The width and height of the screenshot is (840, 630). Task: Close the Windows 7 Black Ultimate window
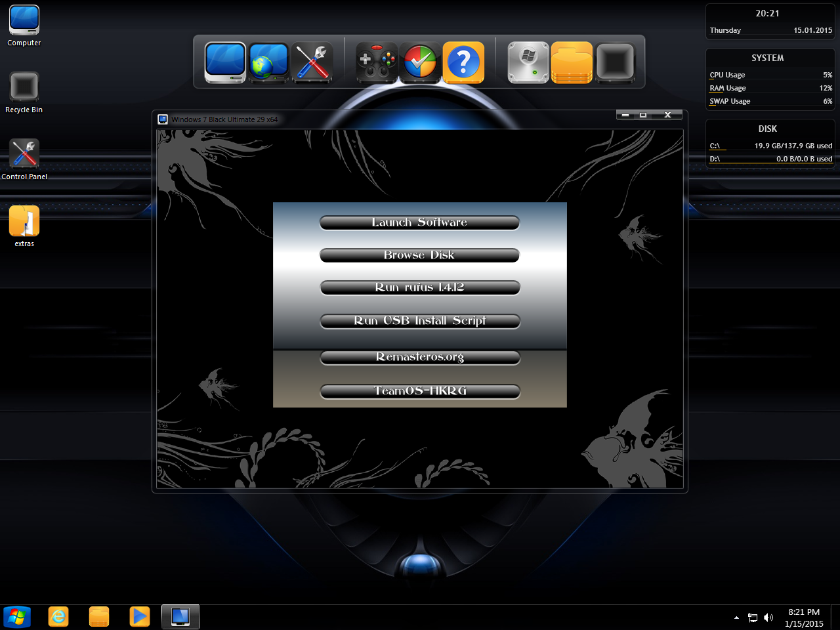point(667,115)
